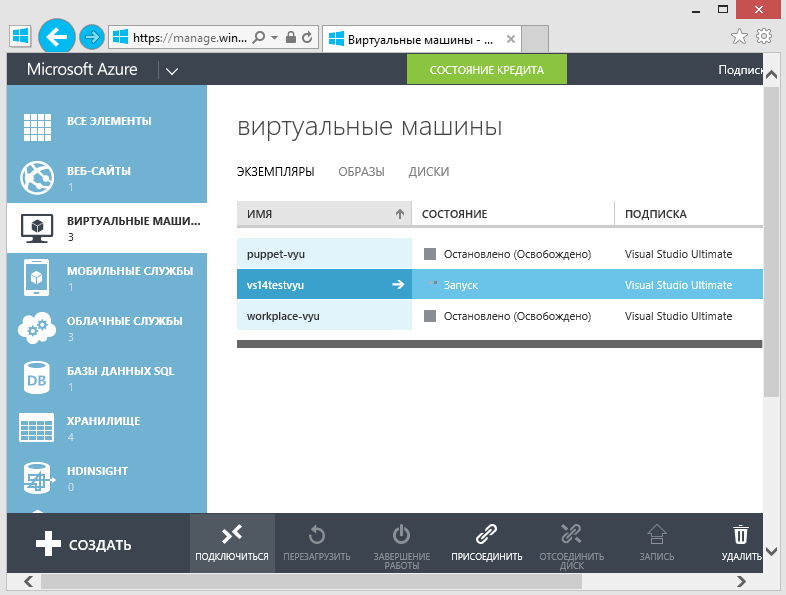The width and height of the screenshot is (786, 595).
Task: Click the ПОДКЛЮЧИТЬСЯ connect icon
Action: 232,535
